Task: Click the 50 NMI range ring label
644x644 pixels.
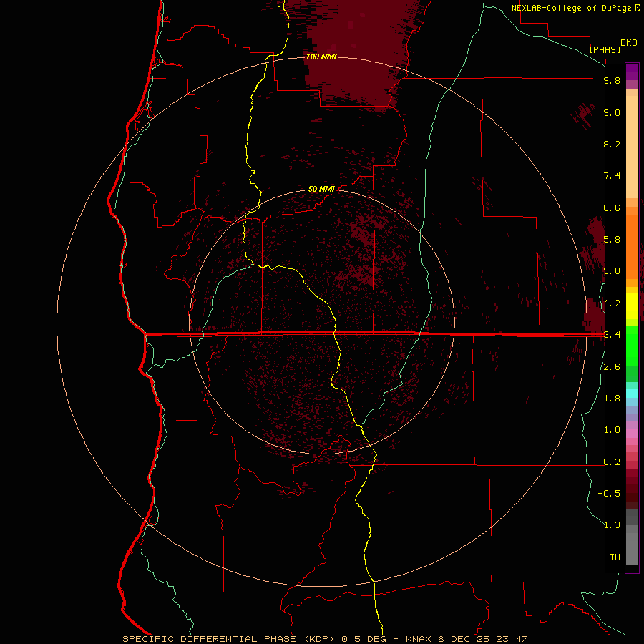Action: tap(321, 189)
